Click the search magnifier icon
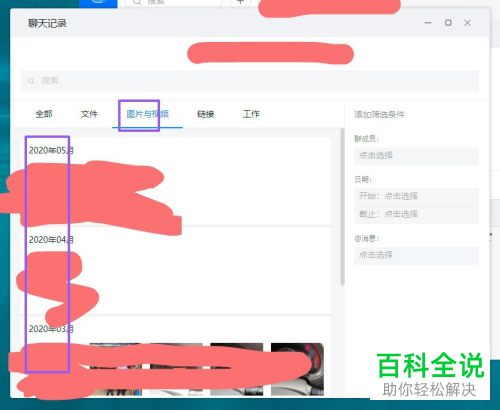500x410 pixels. [x=31, y=81]
